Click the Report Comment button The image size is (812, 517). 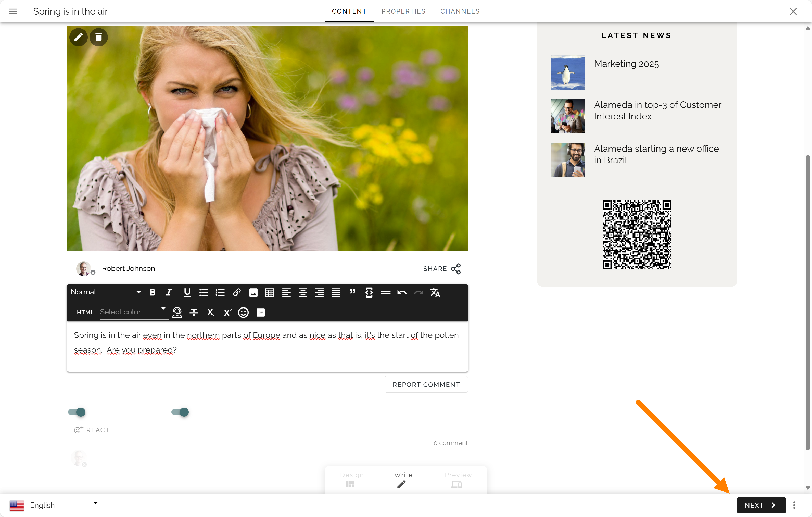pyautogui.click(x=426, y=385)
